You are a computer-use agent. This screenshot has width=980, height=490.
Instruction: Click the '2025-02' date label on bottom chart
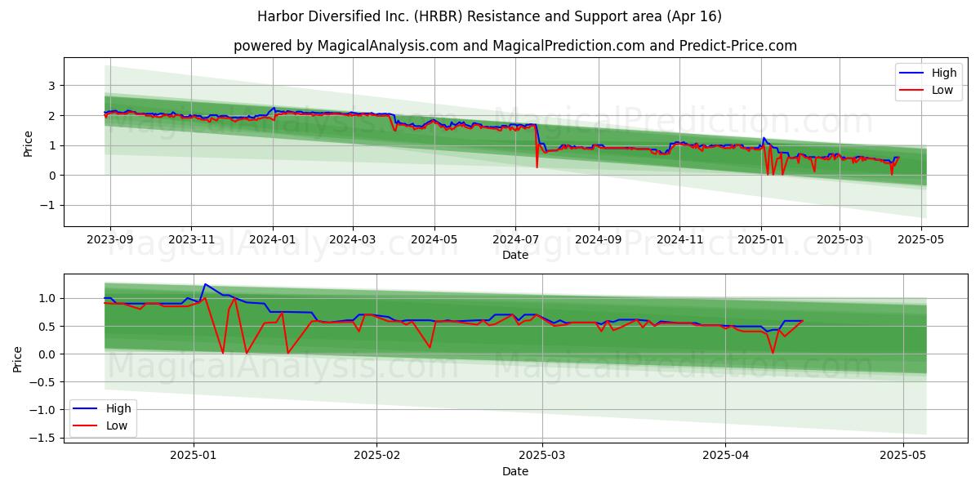(x=376, y=457)
